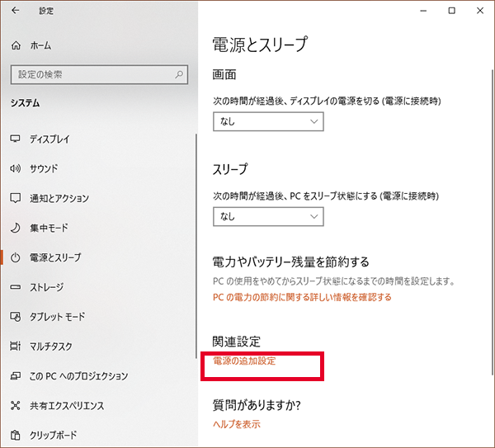Focus the 設定の検索 search field
The image size is (495, 448).
pyautogui.click(x=99, y=74)
